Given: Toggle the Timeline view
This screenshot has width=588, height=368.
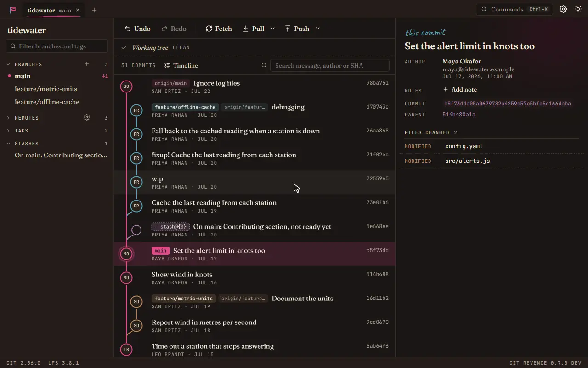Looking at the screenshot, I should (181, 65).
